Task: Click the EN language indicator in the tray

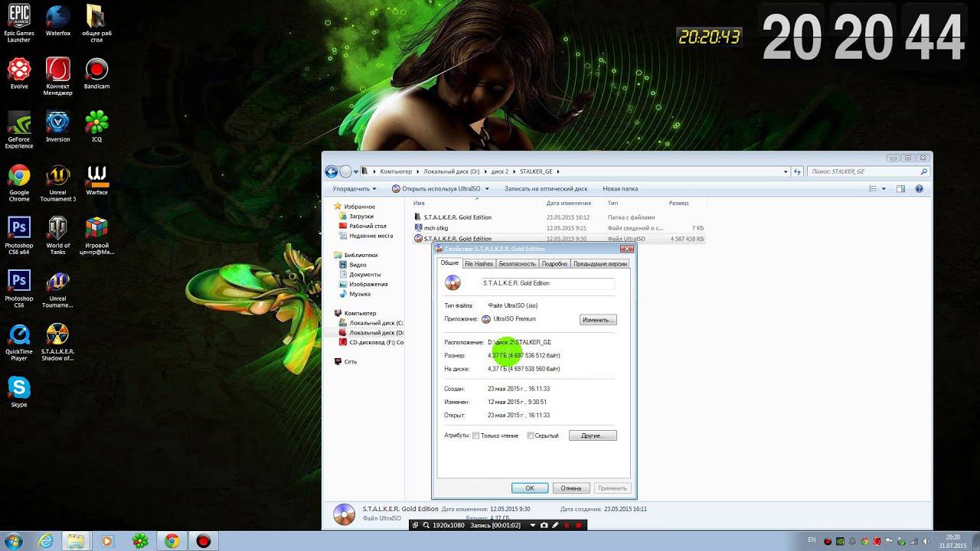Action: (812, 540)
